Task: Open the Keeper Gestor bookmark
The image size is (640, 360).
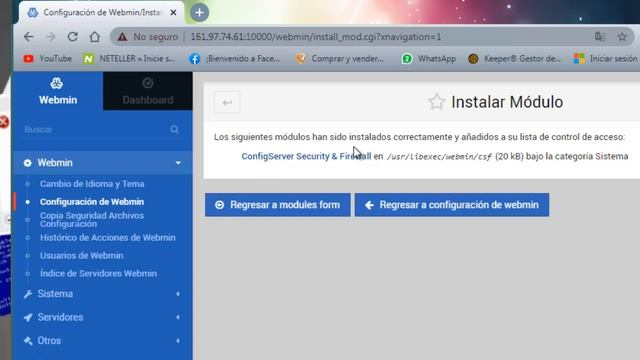Action: 515,59
